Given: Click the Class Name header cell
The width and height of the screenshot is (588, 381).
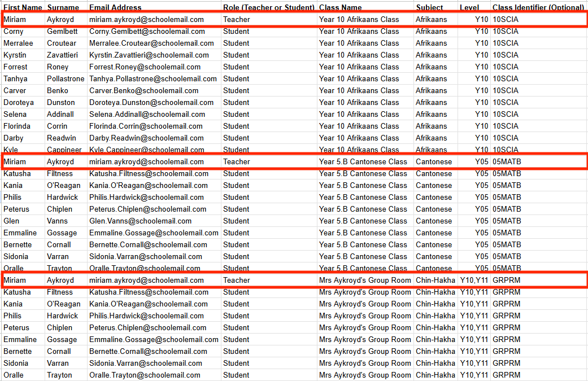Looking at the screenshot, I should coord(365,7).
